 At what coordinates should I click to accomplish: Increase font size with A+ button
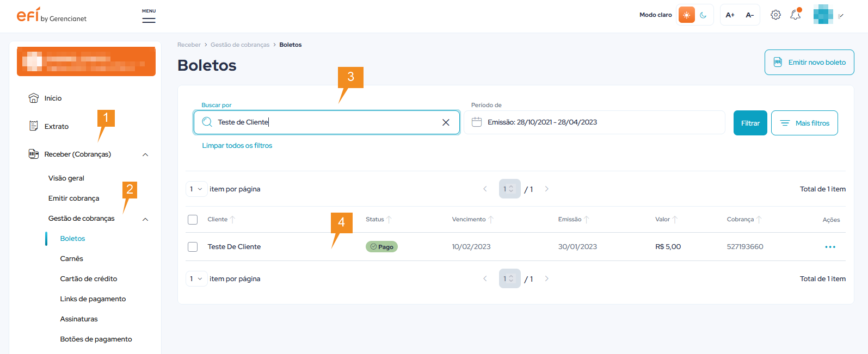click(730, 15)
